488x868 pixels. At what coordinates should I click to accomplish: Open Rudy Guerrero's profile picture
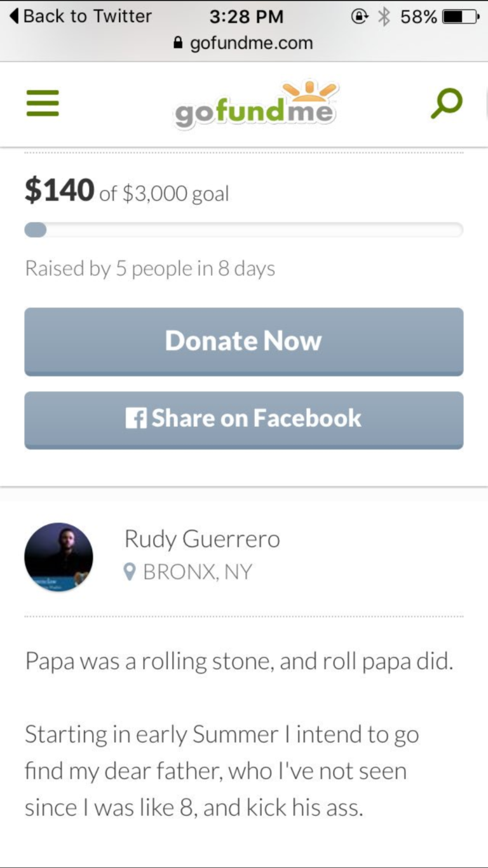point(58,557)
